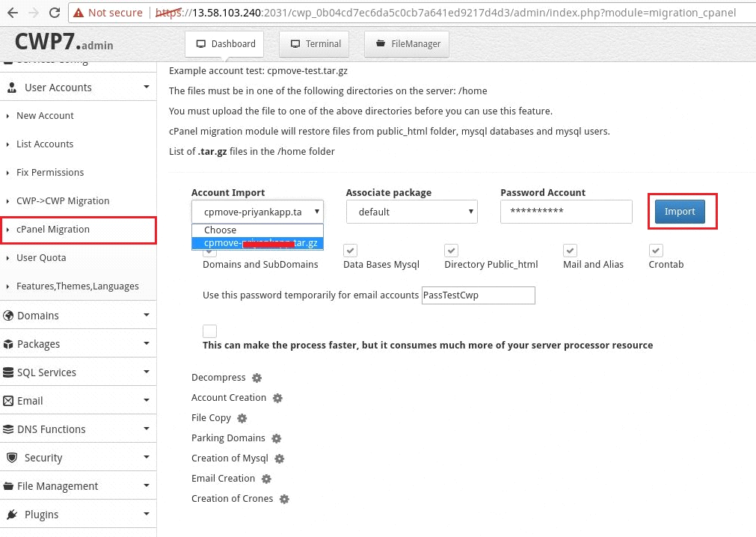Open the Creation of Mysql settings gear
The image size is (756, 537).
click(280, 458)
